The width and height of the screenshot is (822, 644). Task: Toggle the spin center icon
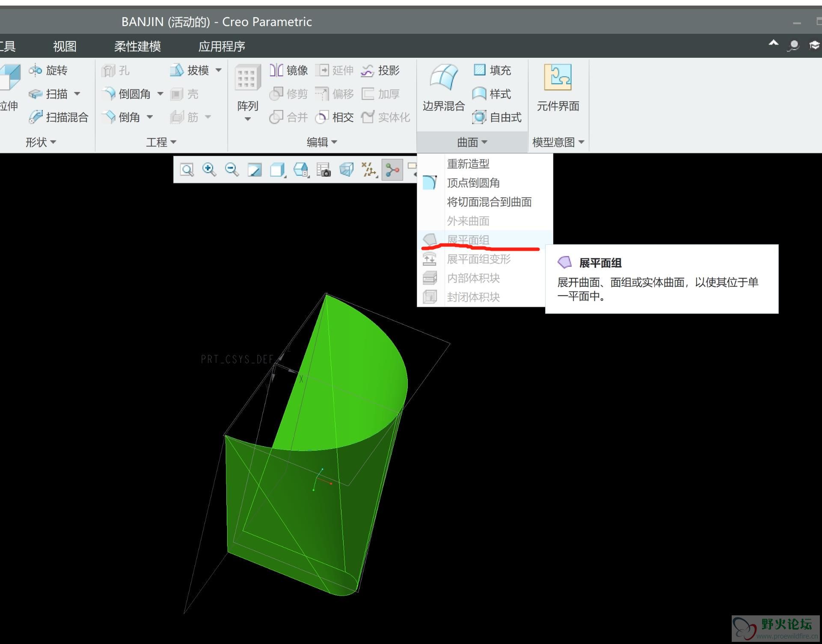tap(392, 170)
